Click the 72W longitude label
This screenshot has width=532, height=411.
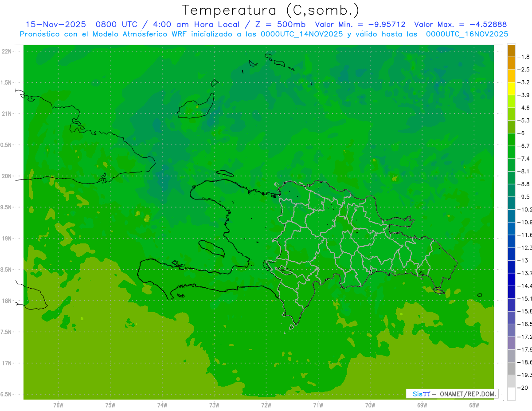[x=266, y=405]
